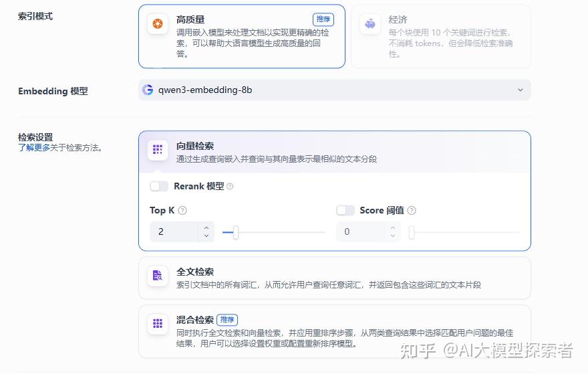Turn on the Score threshold toggle
Image resolution: width=588 pixels, height=374 pixels.
pos(345,210)
